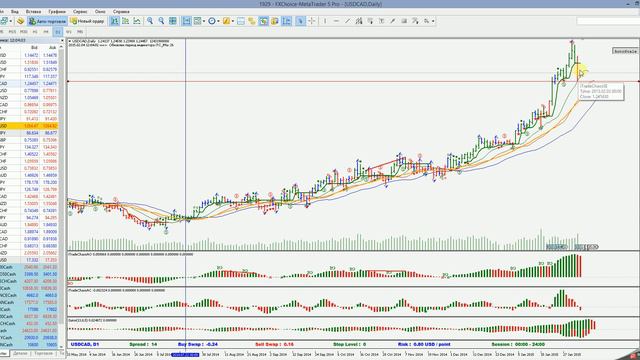This screenshot has width=640, height=360.
Task: Toggle the highlighted chart shift icon
Action: [x=287, y=21]
